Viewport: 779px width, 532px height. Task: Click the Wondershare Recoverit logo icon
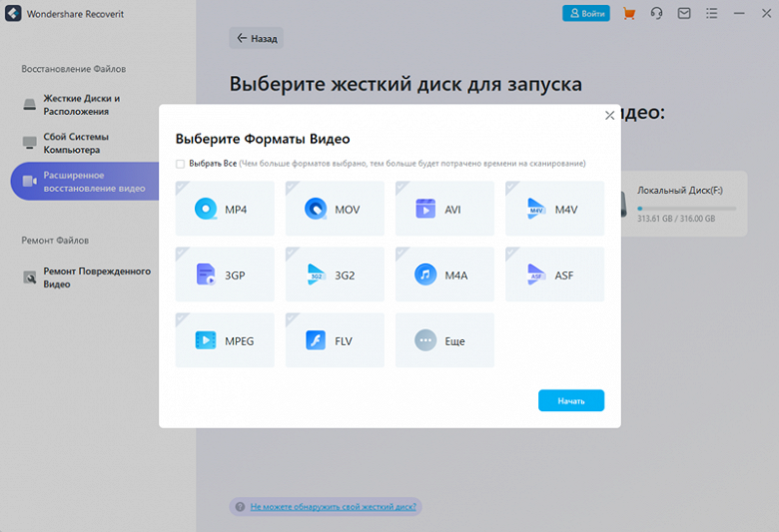click(x=13, y=13)
